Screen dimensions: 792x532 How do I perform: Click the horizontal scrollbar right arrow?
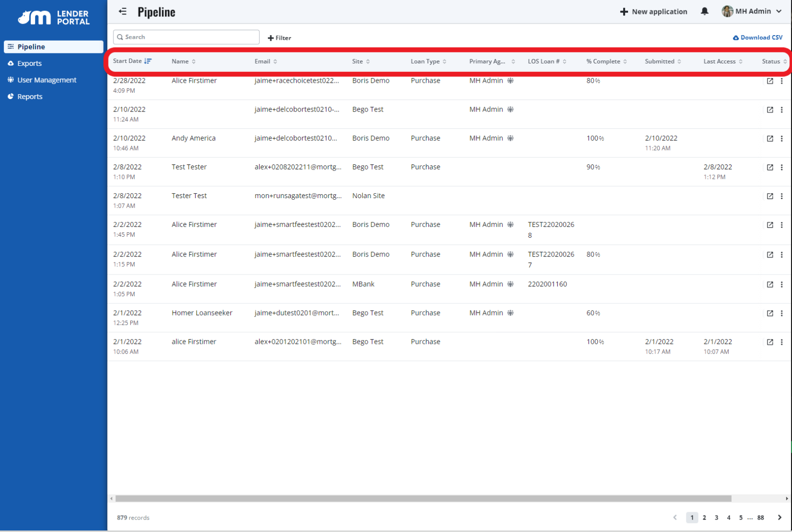pyautogui.click(x=787, y=498)
